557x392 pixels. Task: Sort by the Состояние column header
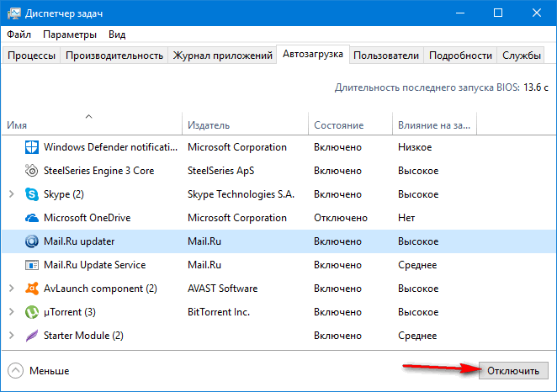click(350, 125)
